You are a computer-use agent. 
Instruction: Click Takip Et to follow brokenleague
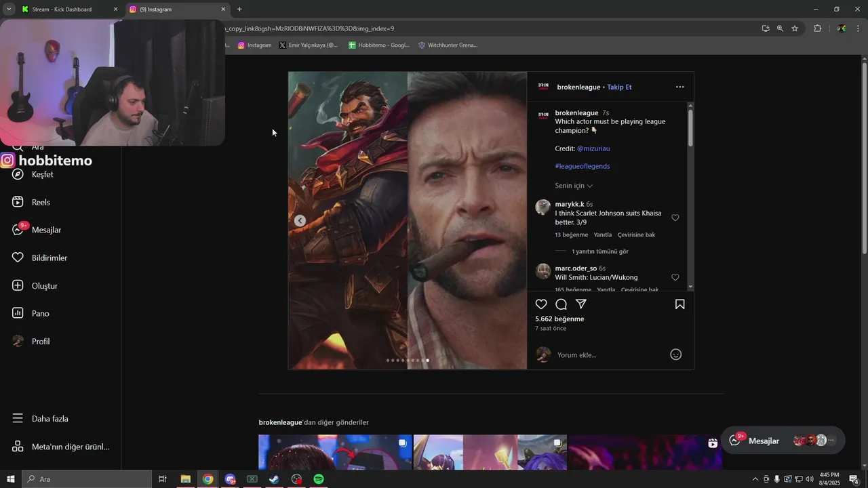pyautogui.click(x=619, y=87)
